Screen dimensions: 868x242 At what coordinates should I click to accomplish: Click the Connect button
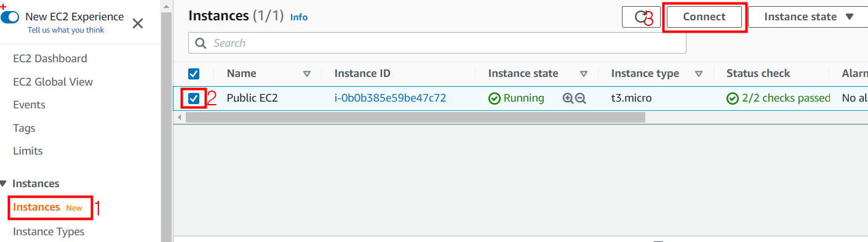[704, 17]
